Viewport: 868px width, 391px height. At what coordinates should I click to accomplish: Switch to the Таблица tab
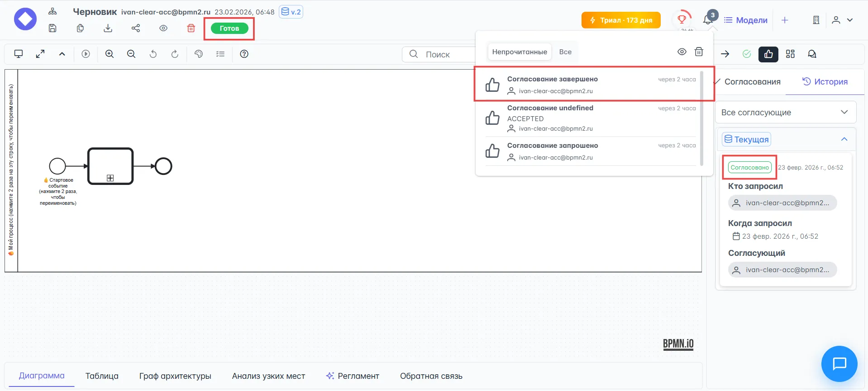point(102,376)
